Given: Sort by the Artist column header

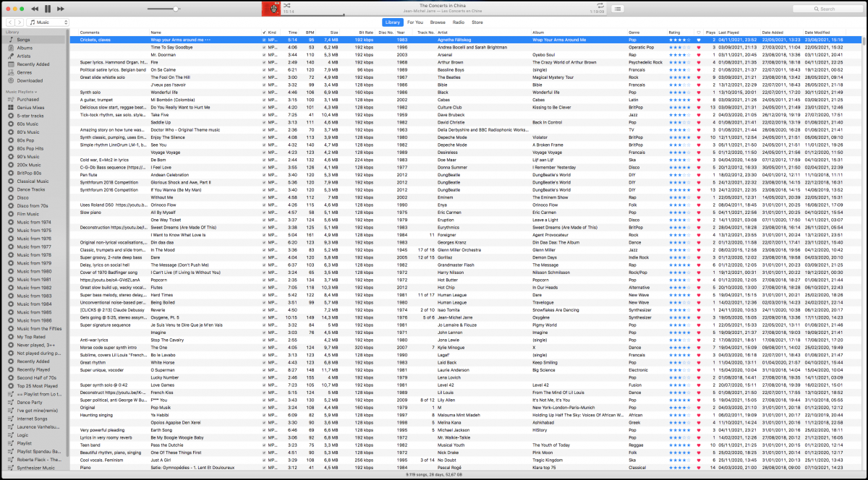Looking at the screenshot, I should point(483,33).
